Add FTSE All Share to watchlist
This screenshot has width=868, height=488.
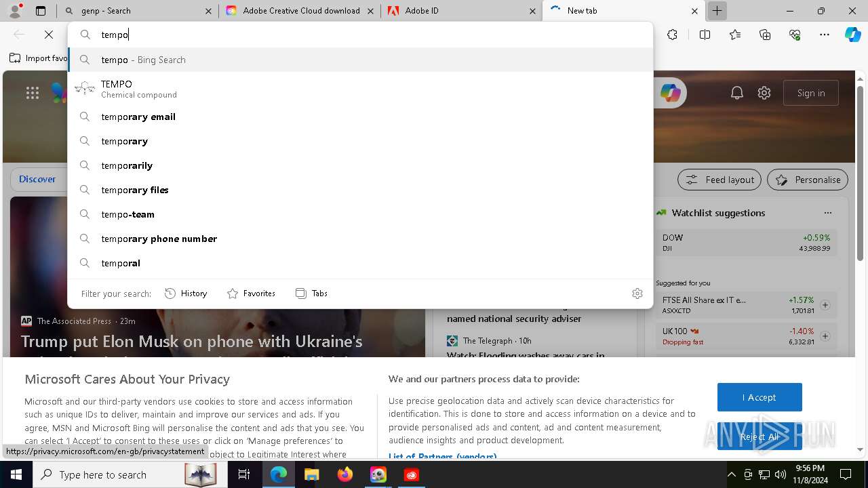[x=825, y=305]
